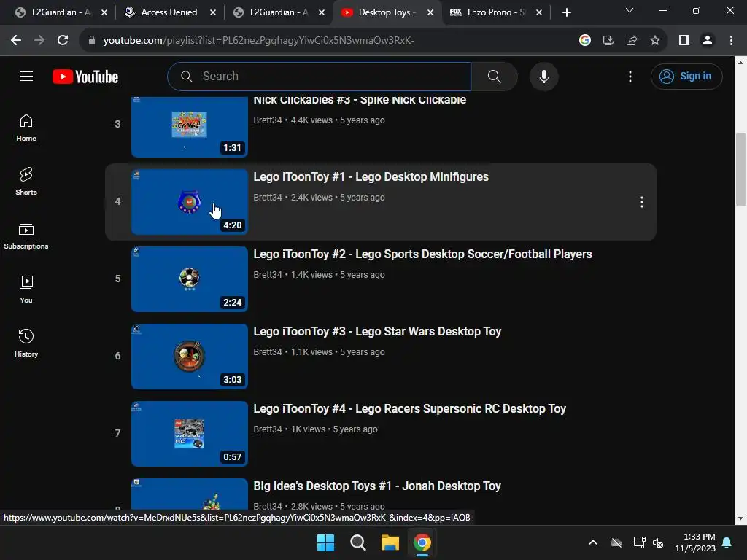The height and width of the screenshot is (560, 747).
Task: Focus the YouTube Search field
Action: 320,76
